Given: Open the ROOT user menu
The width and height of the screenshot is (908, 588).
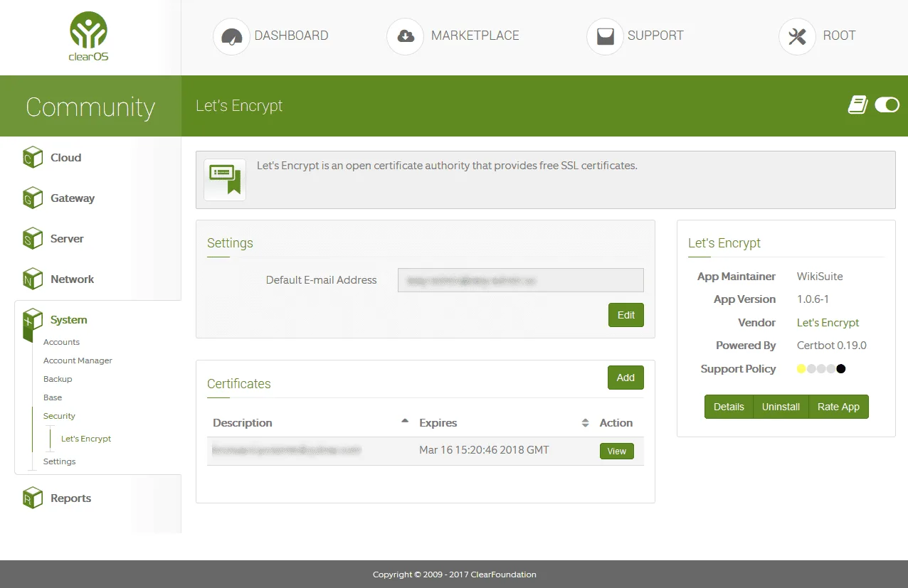Looking at the screenshot, I should pyautogui.click(x=839, y=36).
